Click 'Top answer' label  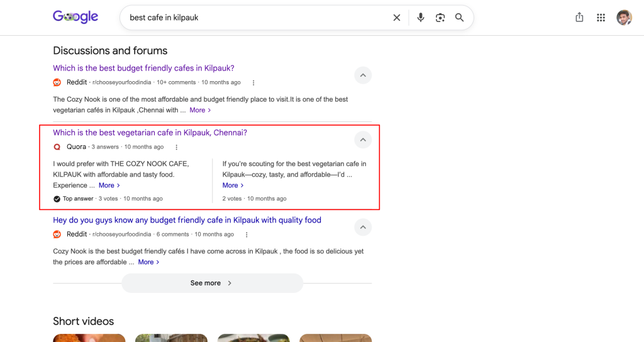78,199
